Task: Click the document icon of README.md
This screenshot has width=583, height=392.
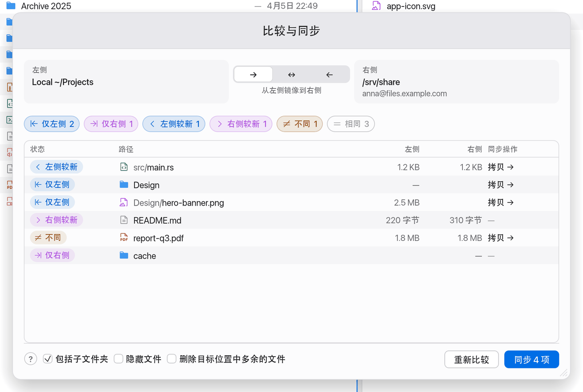Action: (x=124, y=220)
